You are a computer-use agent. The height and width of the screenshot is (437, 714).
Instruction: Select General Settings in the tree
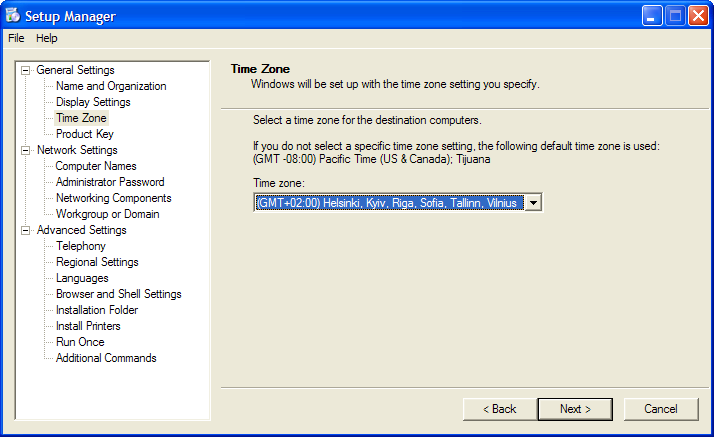point(75,70)
